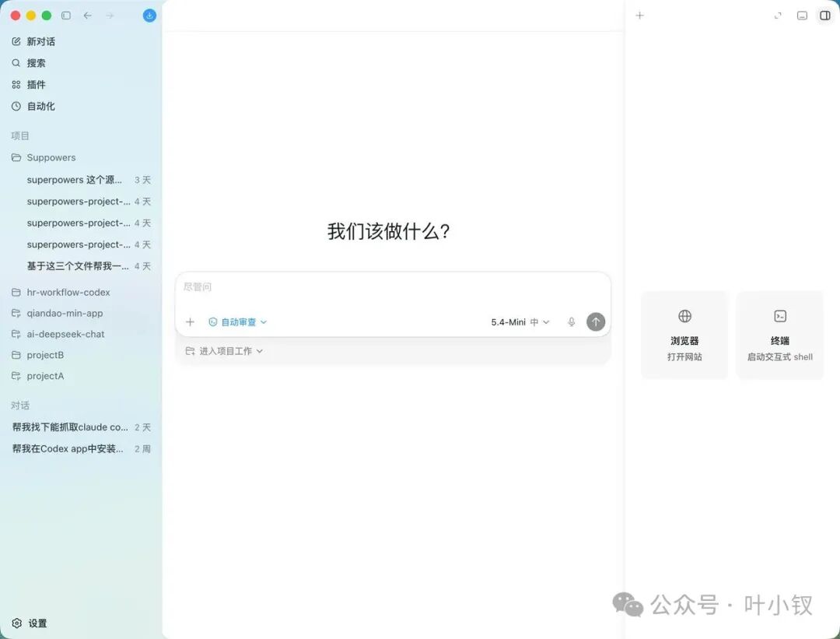Open the 终端 terminal card
Viewport: 840px width, 639px height.
tap(780, 335)
